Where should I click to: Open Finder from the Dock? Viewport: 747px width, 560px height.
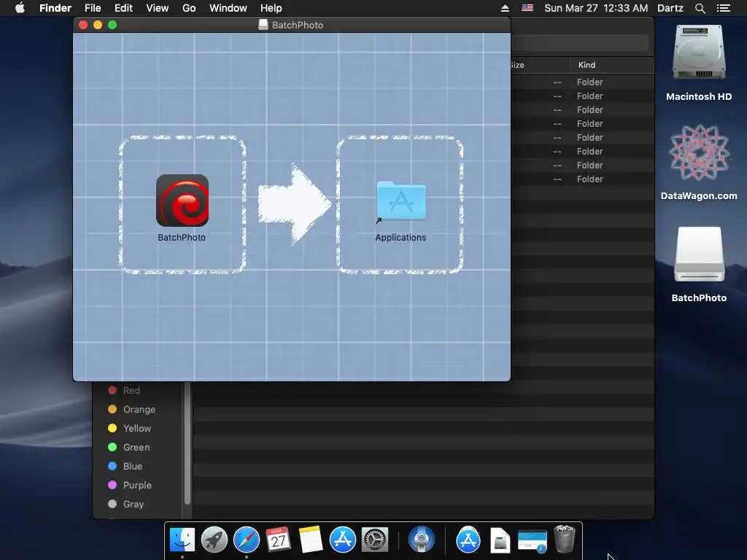(x=182, y=540)
